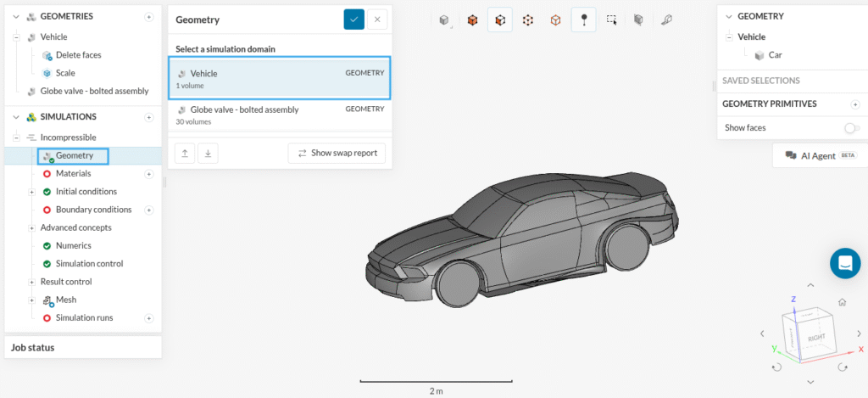
Task: Activate the face selection mode icon
Action: coord(500,20)
